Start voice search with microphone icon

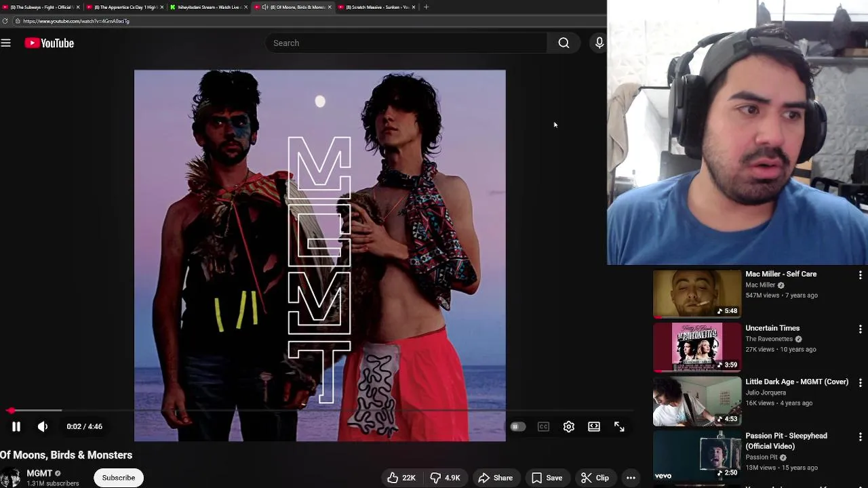point(599,43)
